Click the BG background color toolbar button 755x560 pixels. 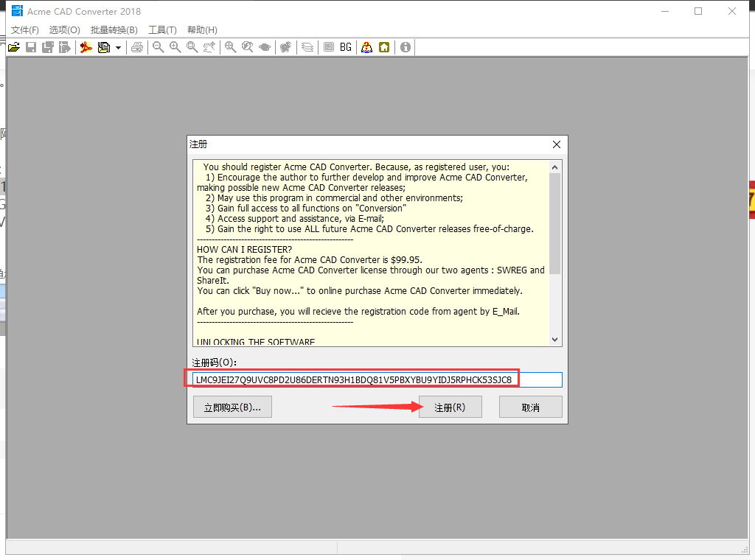click(346, 47)
